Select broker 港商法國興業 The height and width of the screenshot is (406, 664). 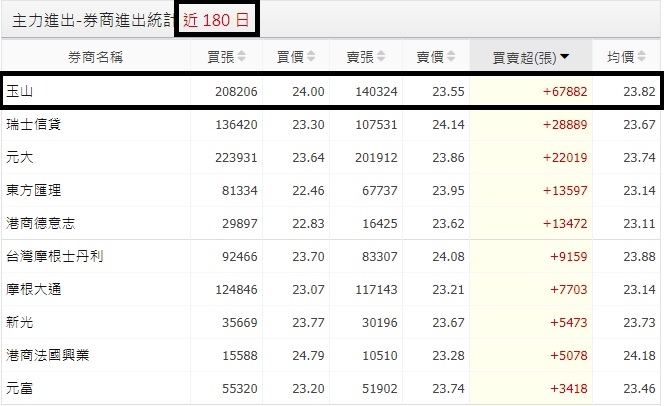point(48,355)
